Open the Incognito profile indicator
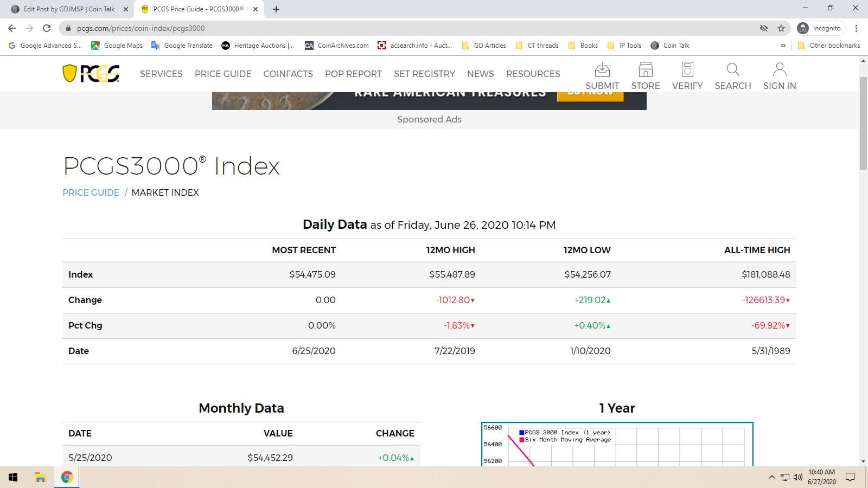 coord(820,28)
